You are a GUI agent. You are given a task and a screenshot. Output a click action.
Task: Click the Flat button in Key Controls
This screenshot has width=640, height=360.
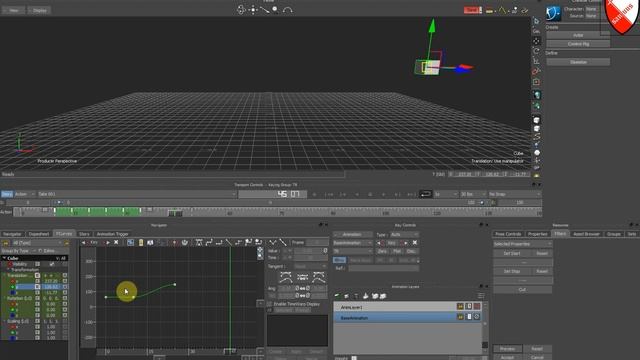coord(397,251)
